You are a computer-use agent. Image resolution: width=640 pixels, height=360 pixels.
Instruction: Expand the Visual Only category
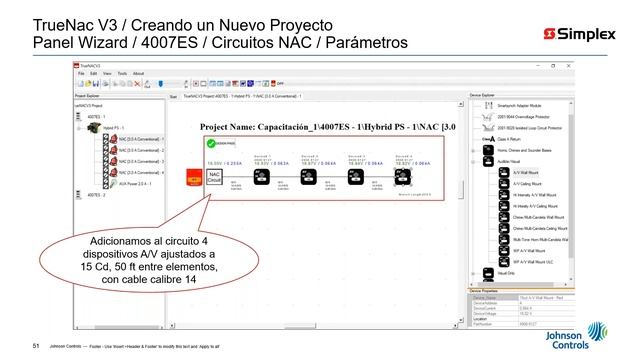[473, 273]
